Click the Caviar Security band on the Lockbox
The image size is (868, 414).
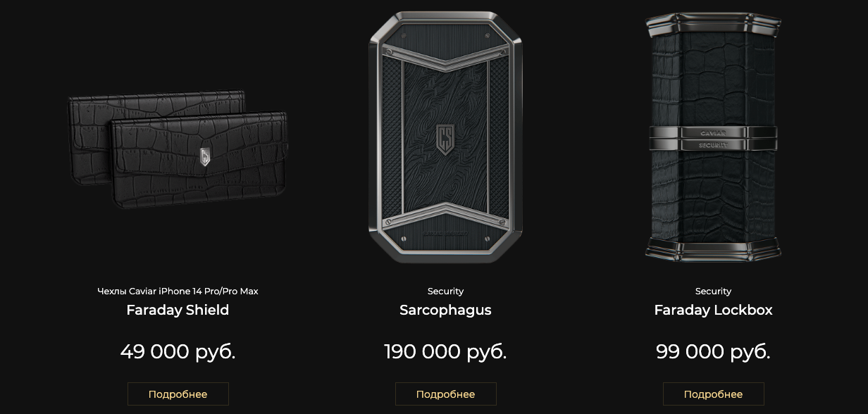coord(712,138)
